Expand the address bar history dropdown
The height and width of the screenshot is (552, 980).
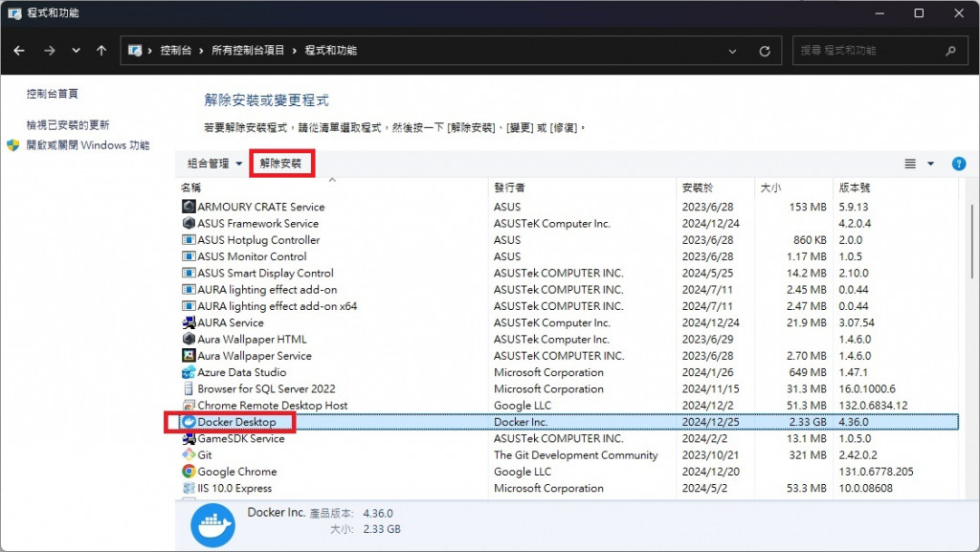tap(732, 52)
